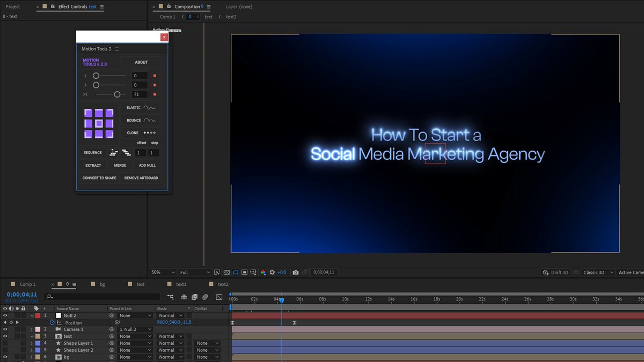Switch to the Project panel tab
The image size is (644, 362).
coord(13,7)
